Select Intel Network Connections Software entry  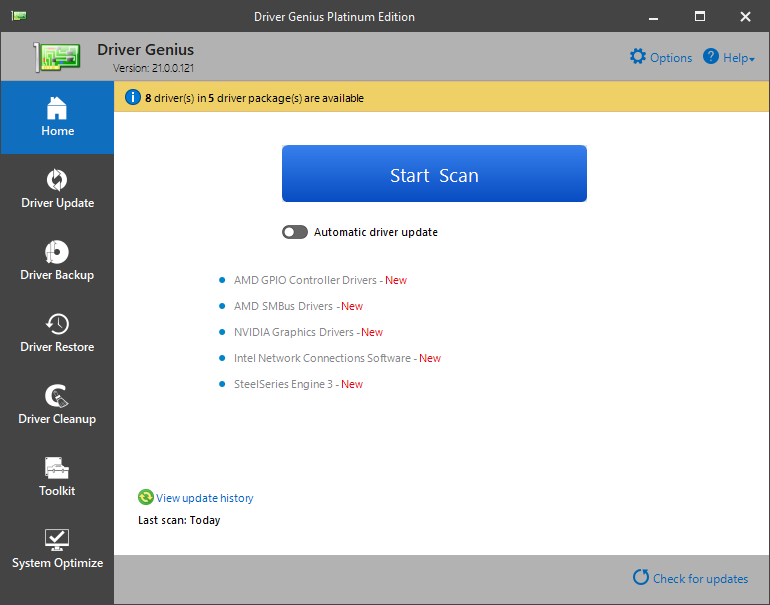(x=322, y=358)
